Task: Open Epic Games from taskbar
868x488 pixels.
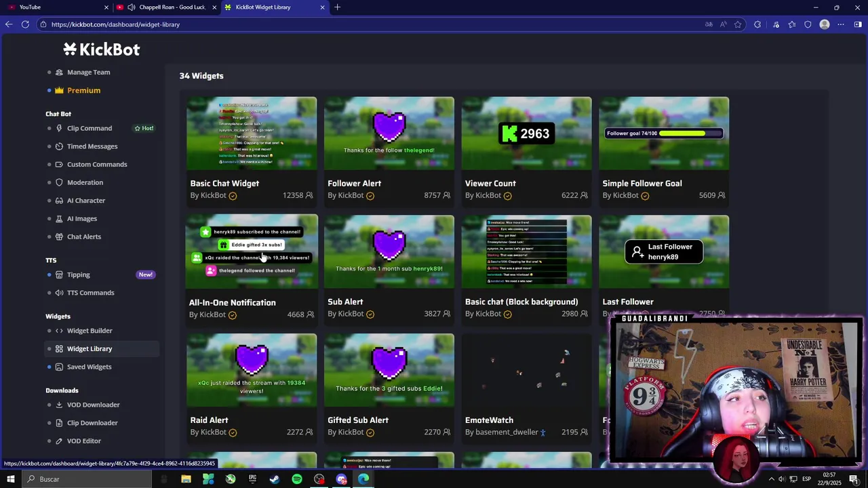Action: tap(252, 479)
